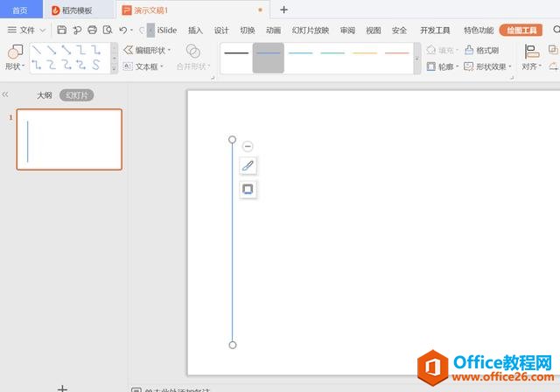This screenshot has width=560, height=392.
Task: Click the bottom handle of the line
Action: click(x=233, y=345)
